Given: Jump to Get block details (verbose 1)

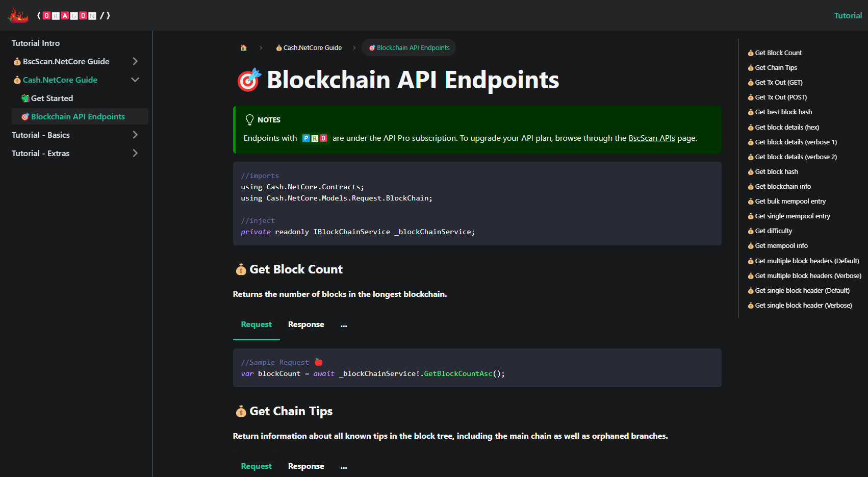Looking at the screenshot, I should pyautogui.click(x=793, y=142).
